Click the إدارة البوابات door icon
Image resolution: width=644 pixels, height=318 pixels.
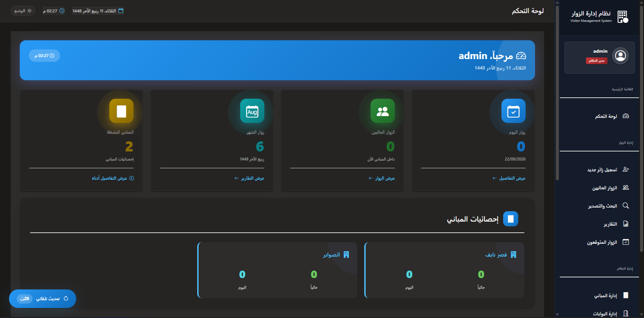click(626, 314)
